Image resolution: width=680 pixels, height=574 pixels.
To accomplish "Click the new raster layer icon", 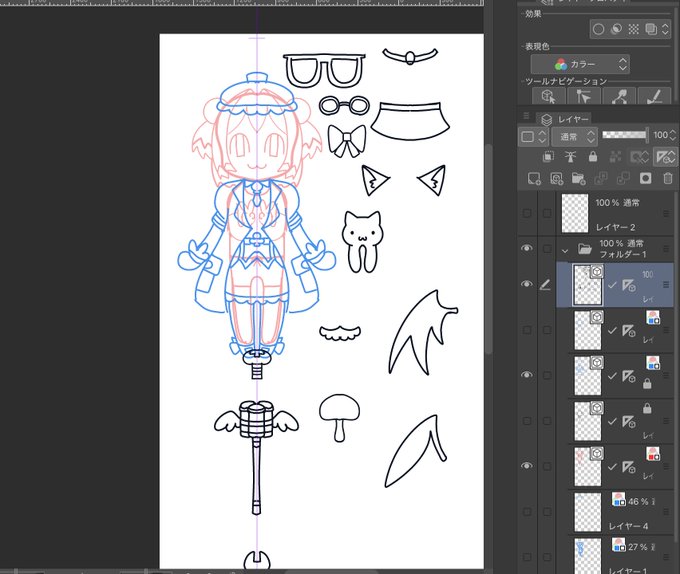I will (x=534, y=178).
